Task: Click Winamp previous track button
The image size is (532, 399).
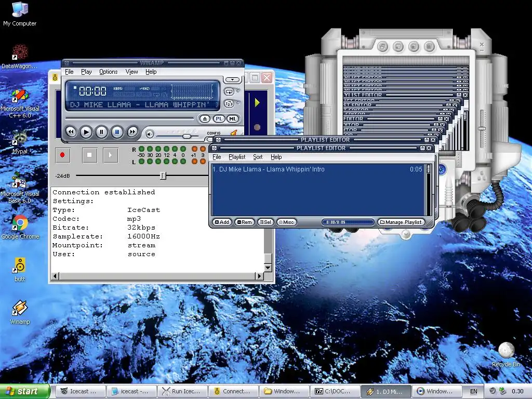Action: tap(71, 131)
